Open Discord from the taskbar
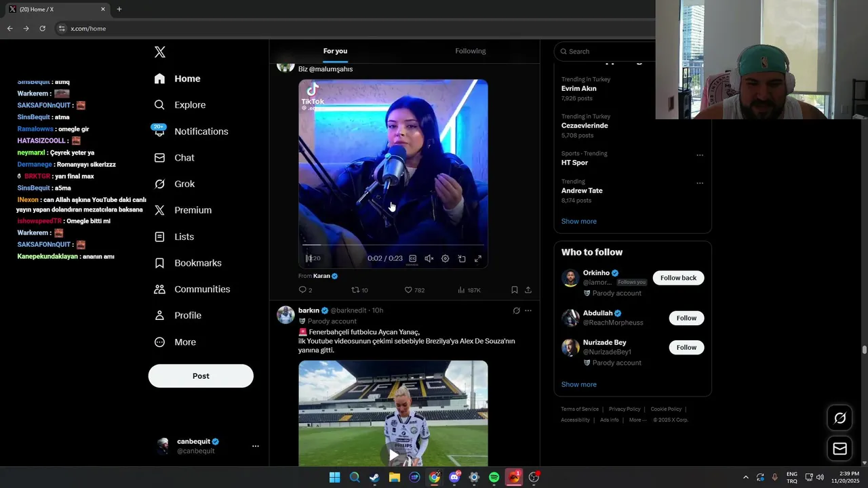Screen dimensions: 868x488 [454, 477]
